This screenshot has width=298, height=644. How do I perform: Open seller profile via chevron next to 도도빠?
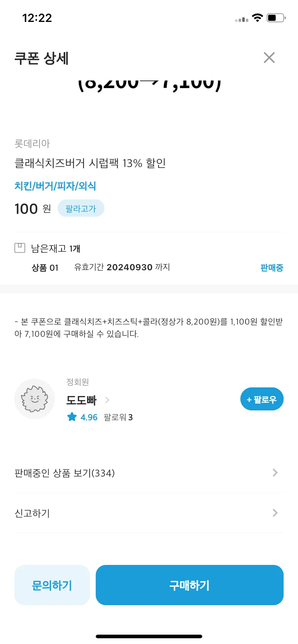pos(107,400)
